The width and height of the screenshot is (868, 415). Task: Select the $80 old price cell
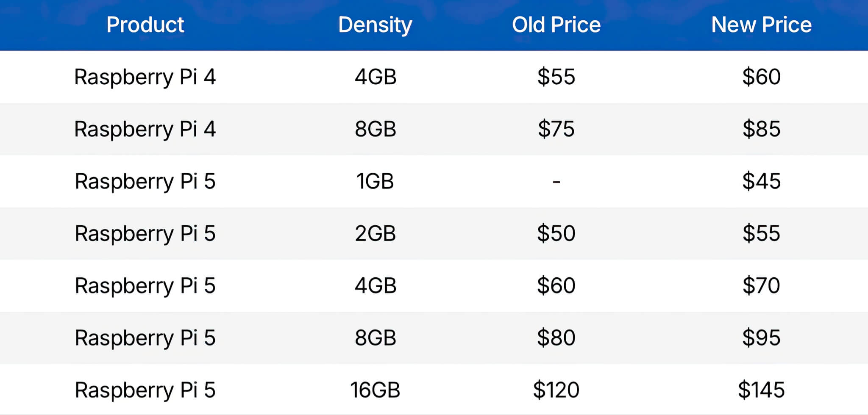(x=556, y=338)
